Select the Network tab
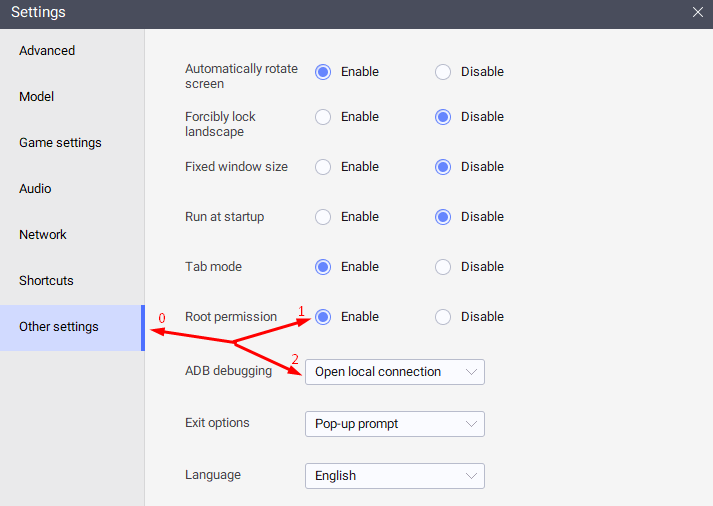 tap(43, 235)
